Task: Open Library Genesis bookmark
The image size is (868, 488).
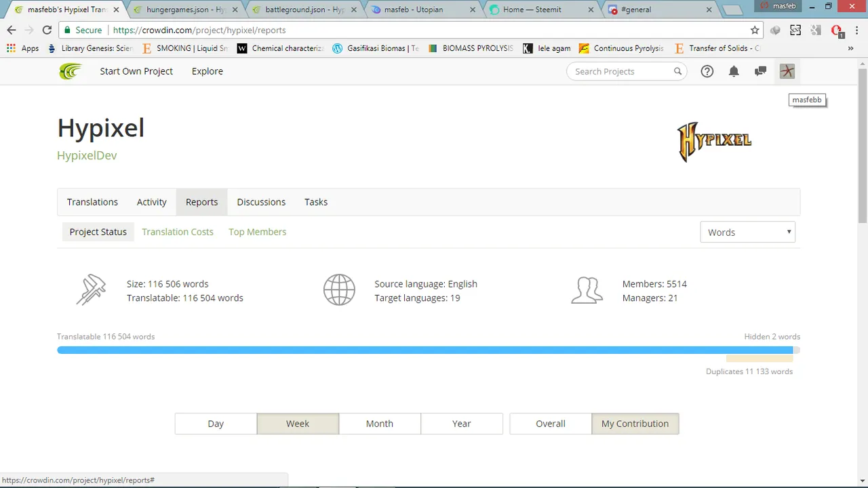Action: point(90,48)
